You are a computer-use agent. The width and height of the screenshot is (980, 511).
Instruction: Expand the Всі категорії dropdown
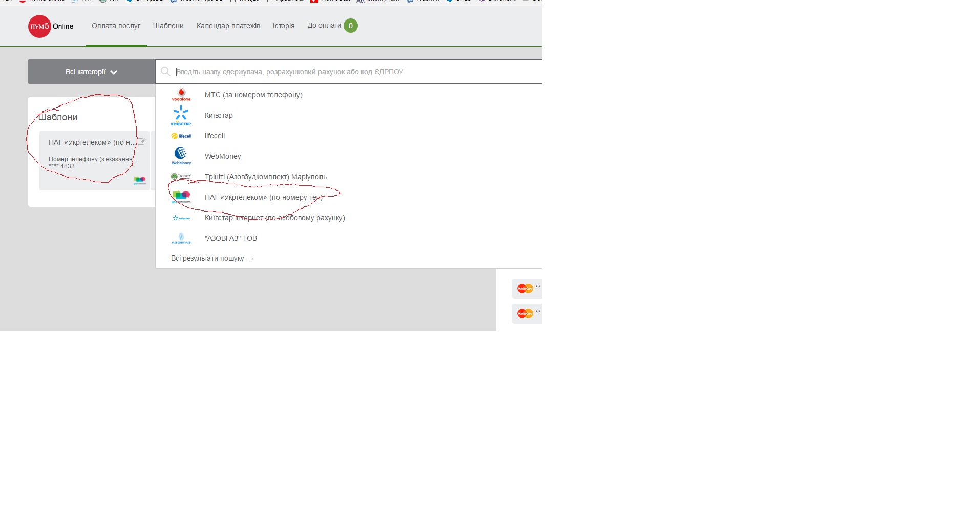(92, 72)
